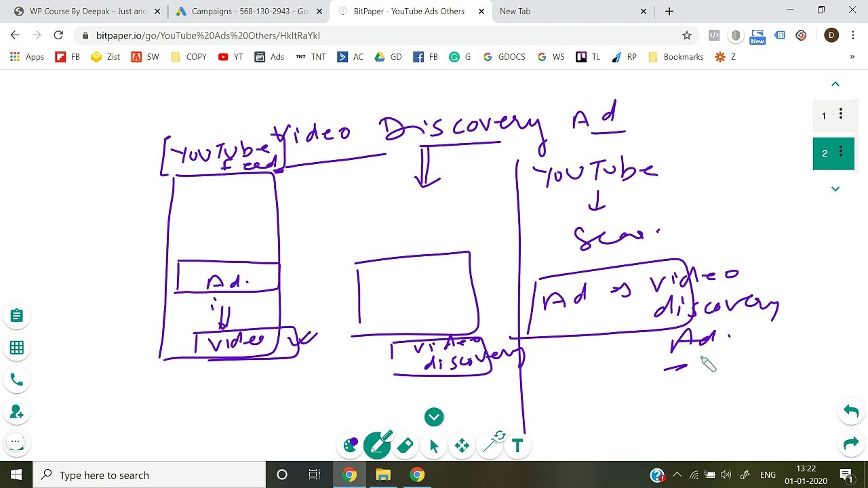The height and width of the screenshot is (488, 868).
Task: Open the Apps bookmarks shortcut
Action: pos(27,57)
